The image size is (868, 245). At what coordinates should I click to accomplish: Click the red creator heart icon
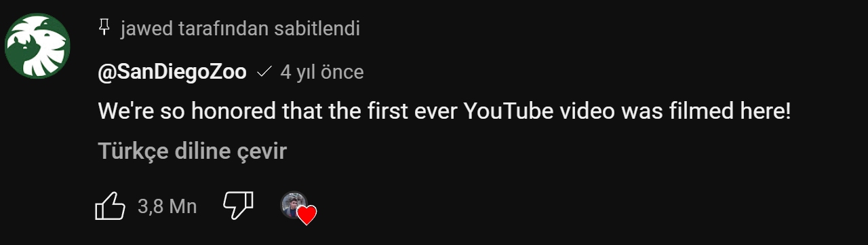click(307, 216)
